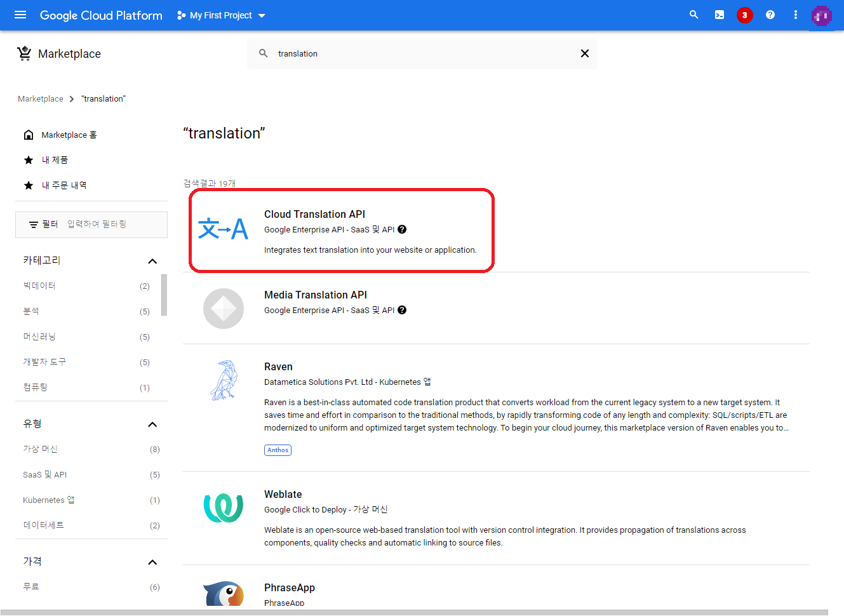Open the help question mark icon

tap(770, 15)
